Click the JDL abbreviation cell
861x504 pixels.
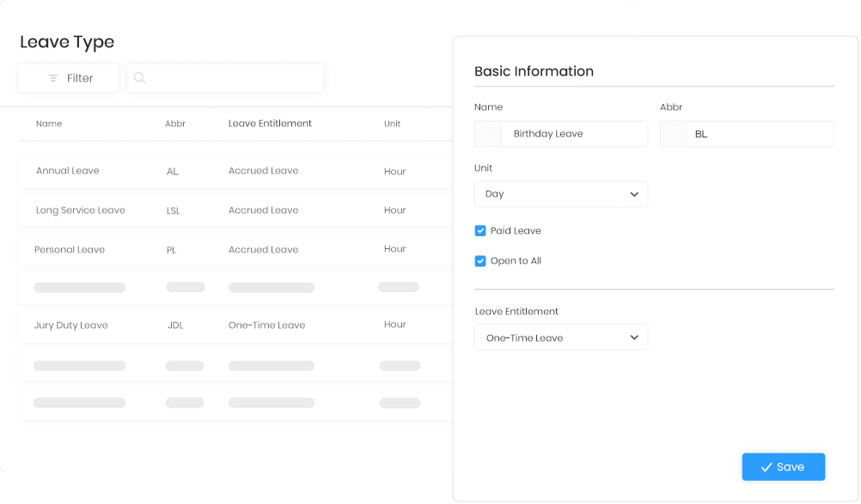[175, 325]
